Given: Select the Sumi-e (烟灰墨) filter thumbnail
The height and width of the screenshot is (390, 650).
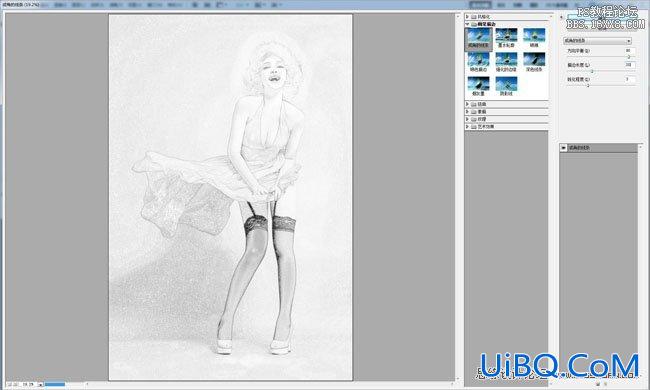Looking at the screenshot, I should tap(478, 87).
